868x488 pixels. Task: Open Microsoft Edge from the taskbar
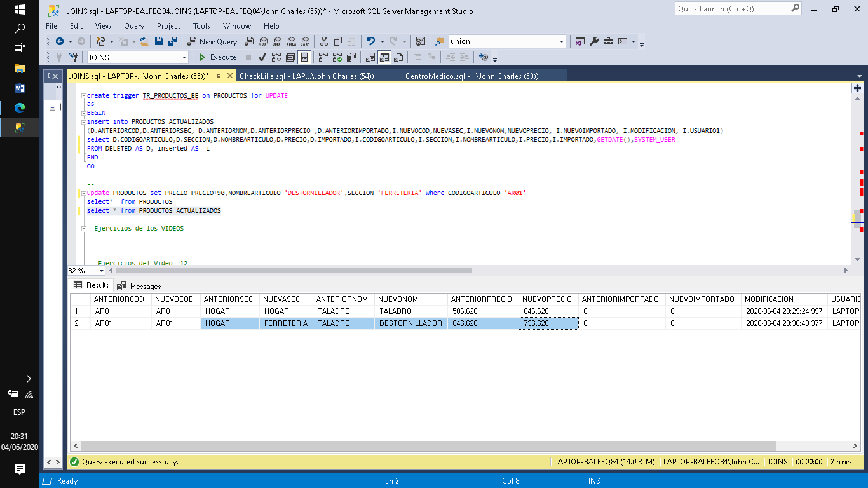click(19, 107)
